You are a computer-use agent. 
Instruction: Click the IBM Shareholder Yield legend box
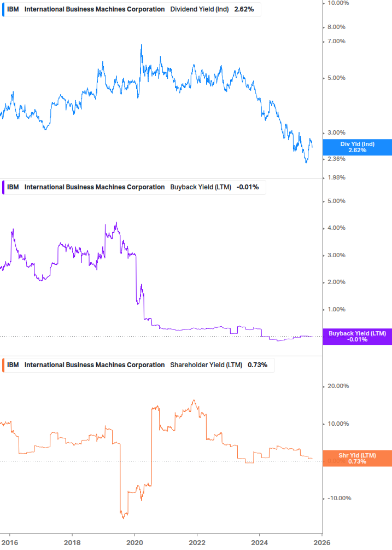[x=138, y=365]
